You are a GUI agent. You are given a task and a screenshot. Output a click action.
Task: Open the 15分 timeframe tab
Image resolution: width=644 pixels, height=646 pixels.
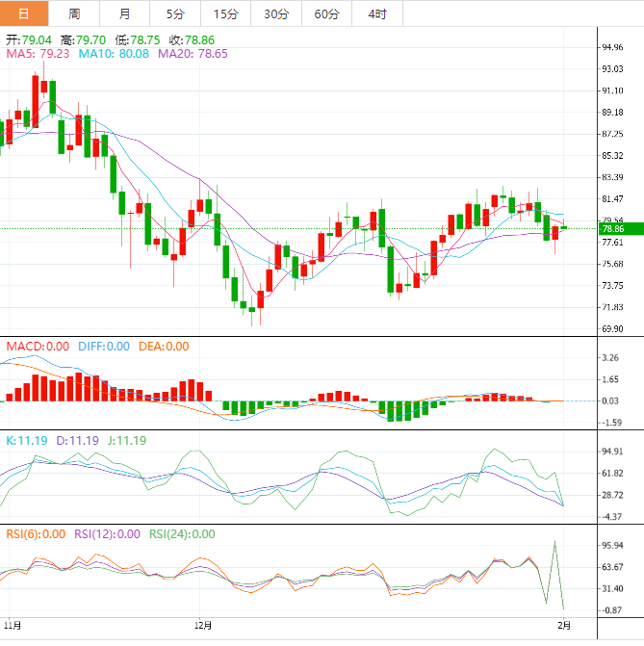tap(226, 13)
